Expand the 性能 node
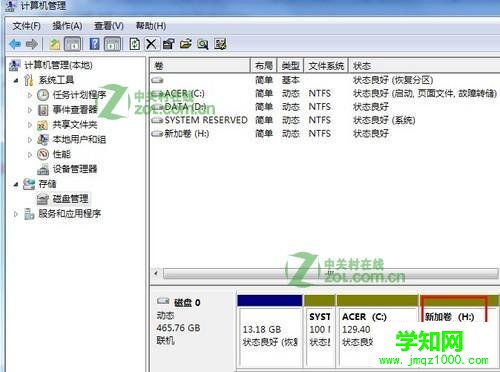 [30, 155]
